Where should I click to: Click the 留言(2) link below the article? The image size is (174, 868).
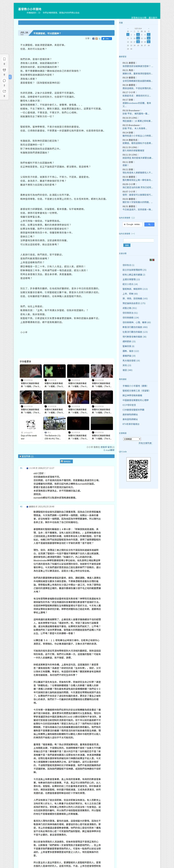point(111,447)
